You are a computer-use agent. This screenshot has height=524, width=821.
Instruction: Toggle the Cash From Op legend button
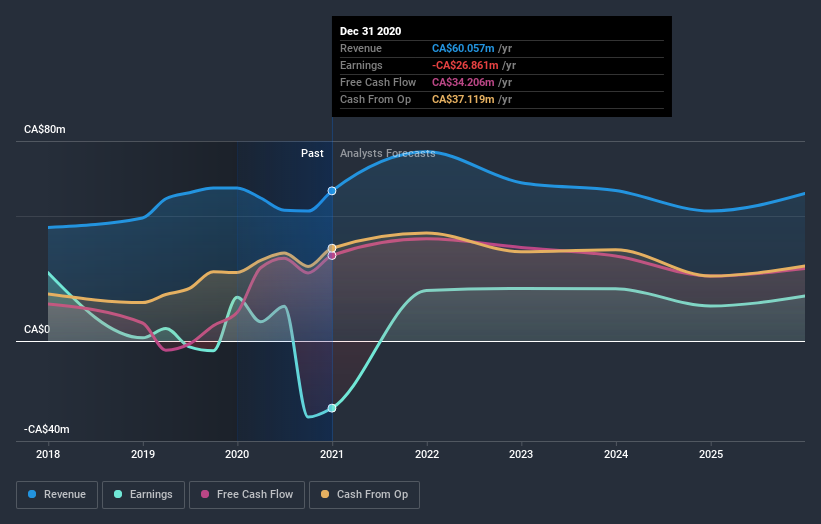(364, 495)
